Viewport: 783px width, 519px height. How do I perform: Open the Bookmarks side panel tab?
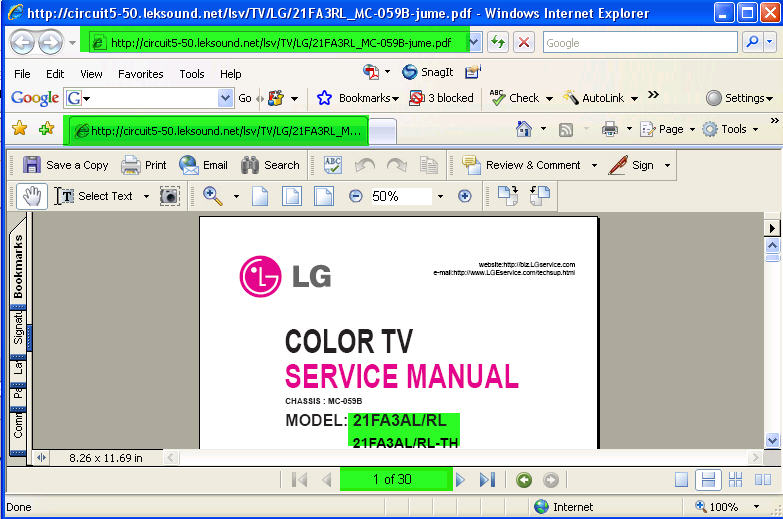click(x=18, y=265)
